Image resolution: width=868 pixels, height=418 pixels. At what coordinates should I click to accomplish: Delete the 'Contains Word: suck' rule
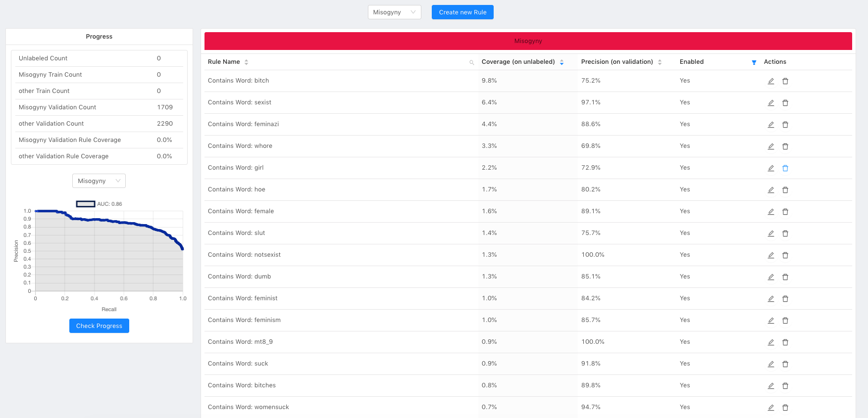[x=785, y=364]
